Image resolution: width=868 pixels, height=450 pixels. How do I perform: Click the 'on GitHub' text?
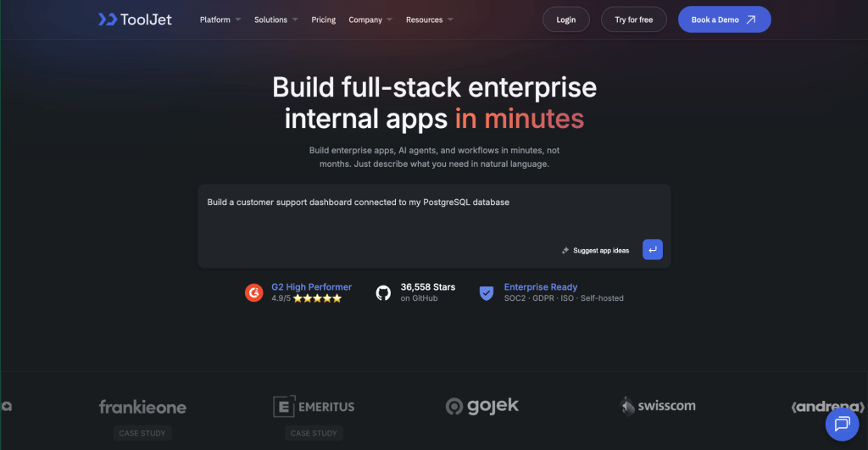[x=419, y=298]
